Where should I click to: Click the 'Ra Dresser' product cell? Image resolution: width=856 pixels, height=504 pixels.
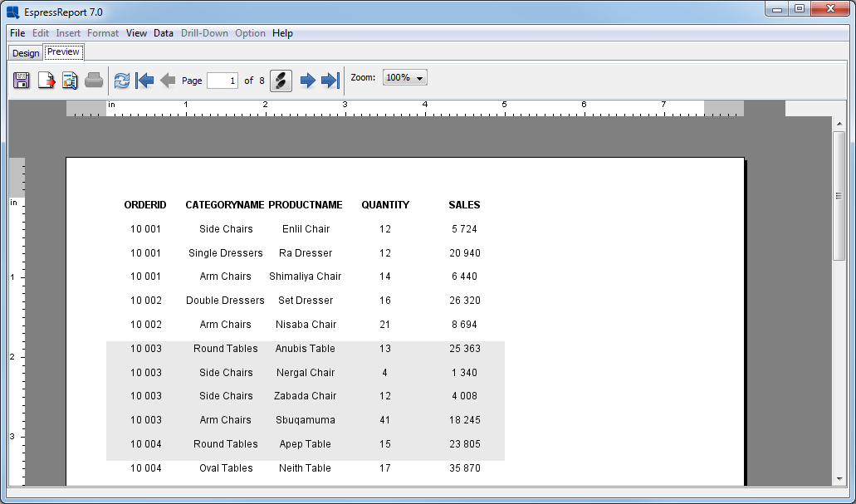coord(306,253)
